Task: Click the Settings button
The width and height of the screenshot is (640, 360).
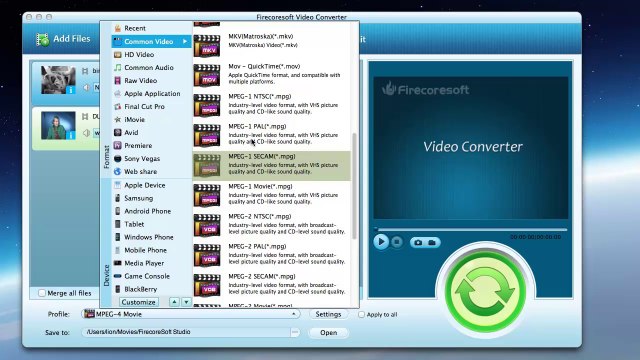Action: (328, 314)
